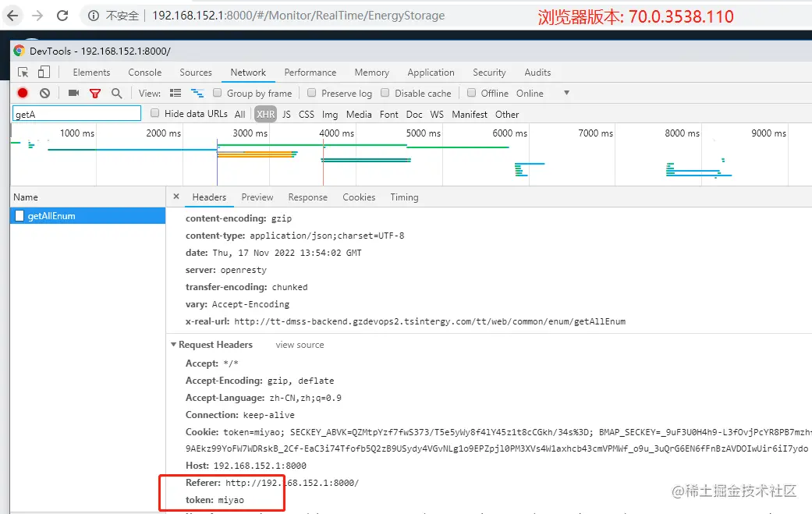This screenshot has height=514, width=812.
Task: Filter requests by XHR type
Action: coord(265,114)
